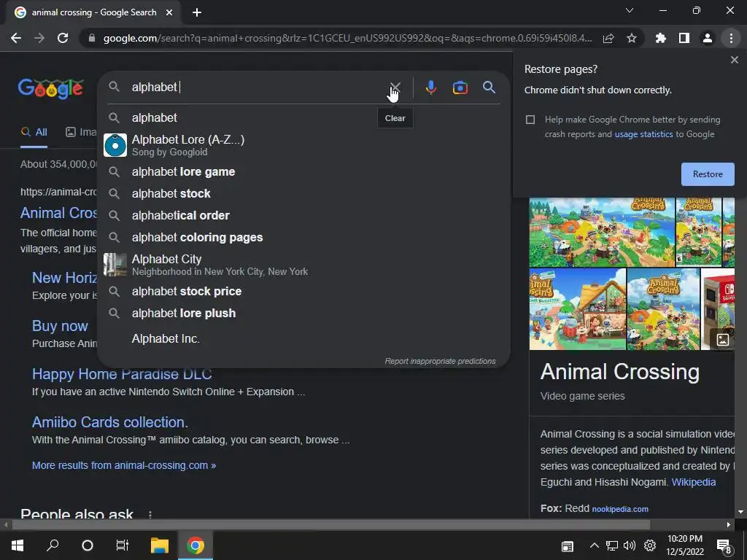Open People also ask options dots
The width and height of the screenshot is (747, 560).
tap(150, 514)
